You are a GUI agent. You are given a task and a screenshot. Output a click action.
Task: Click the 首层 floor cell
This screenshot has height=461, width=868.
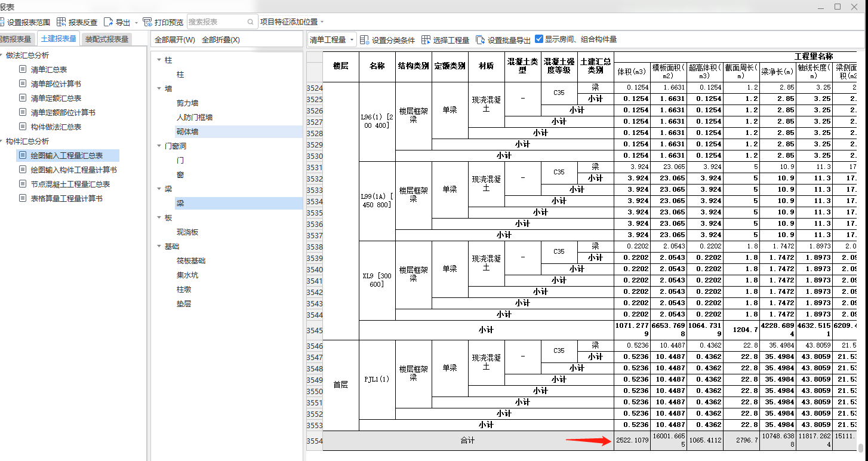(x=340, y=385)
